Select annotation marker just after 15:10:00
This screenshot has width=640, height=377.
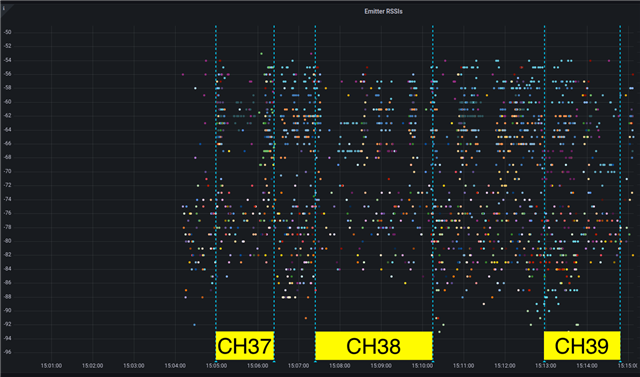coord(433,361)
